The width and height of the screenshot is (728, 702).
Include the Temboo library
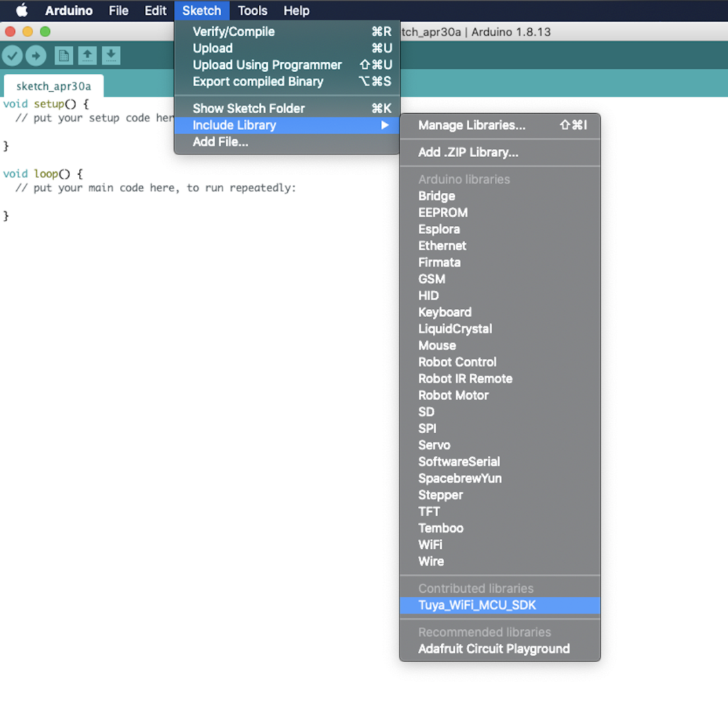coord(500,528)
